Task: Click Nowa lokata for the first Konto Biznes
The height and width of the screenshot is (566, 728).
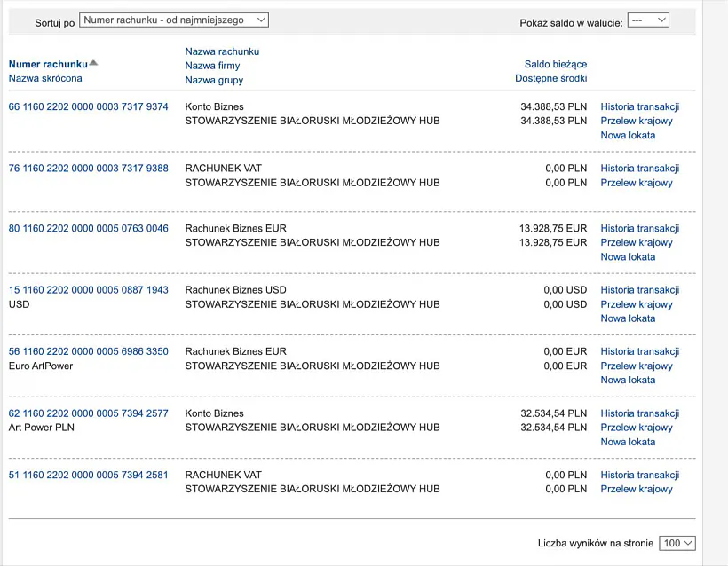Action: click(628, 135)
